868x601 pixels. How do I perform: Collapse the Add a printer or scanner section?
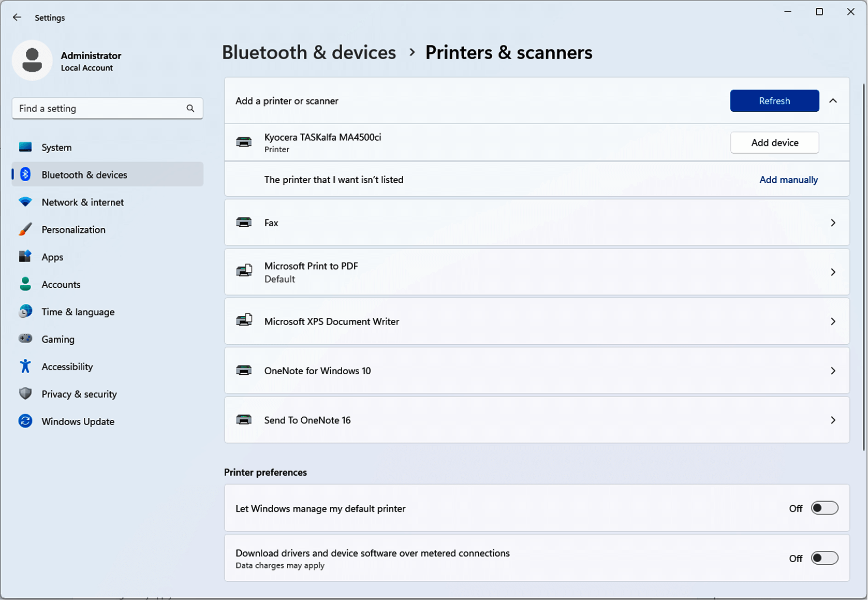pyautogui.click(x=833, y=101)
